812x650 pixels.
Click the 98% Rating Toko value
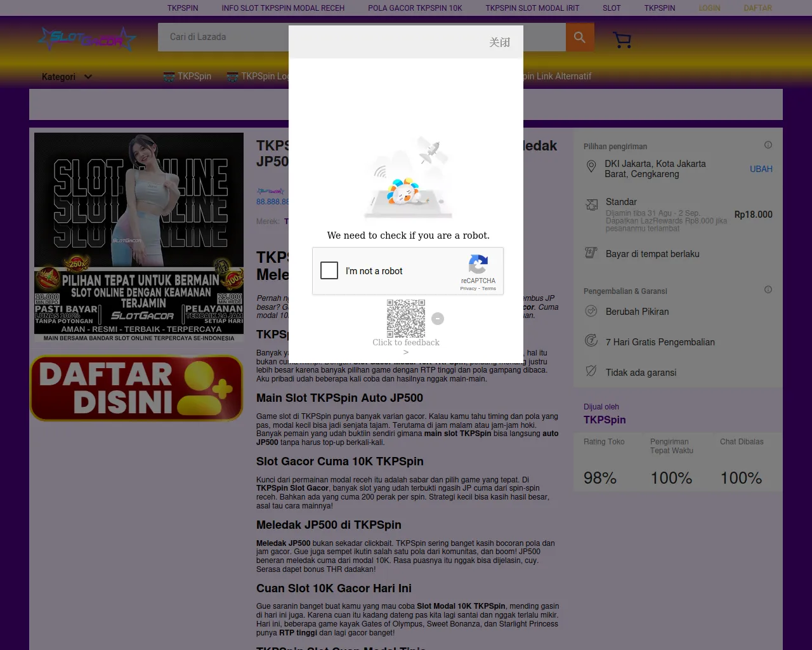[x=600, y=478]
